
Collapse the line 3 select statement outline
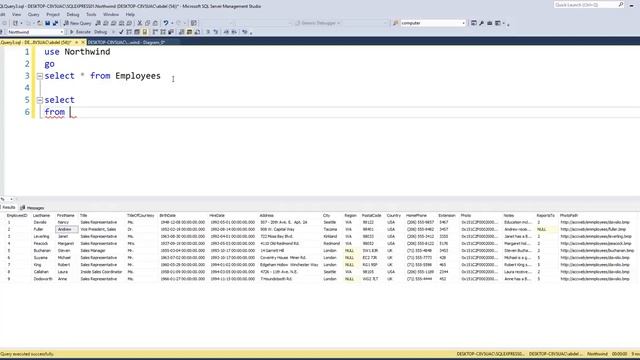[x=40, y=76]
